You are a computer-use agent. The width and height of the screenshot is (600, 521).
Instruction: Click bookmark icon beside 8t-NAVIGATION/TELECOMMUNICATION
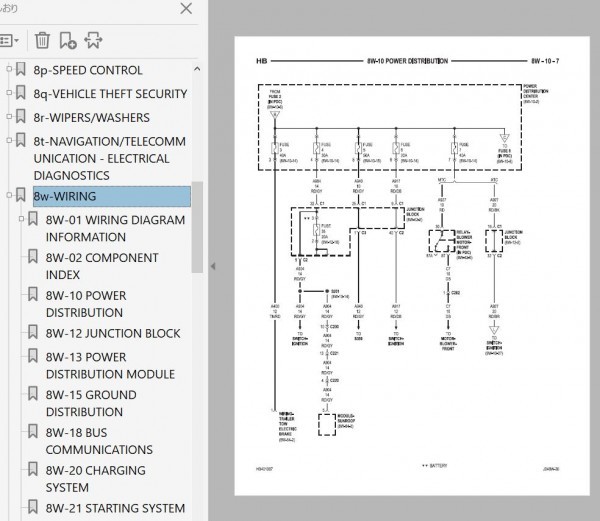[x=21, y=140]
